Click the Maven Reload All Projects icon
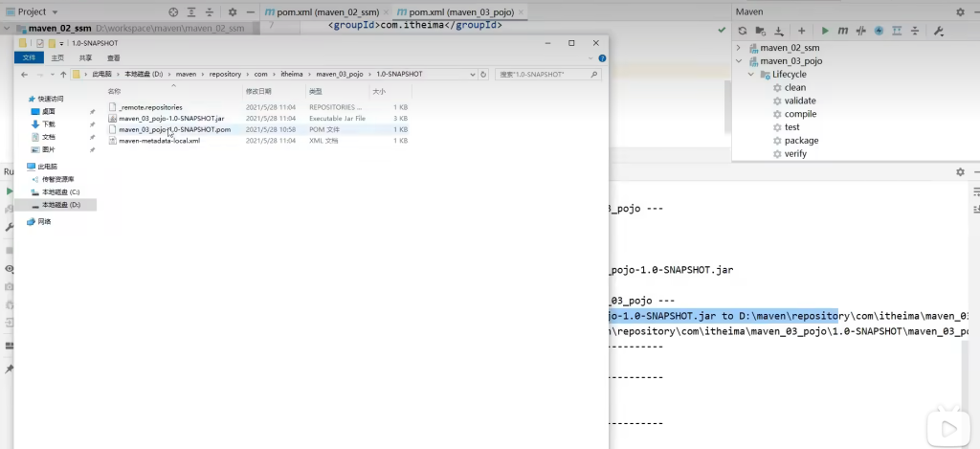This screenshot has width=980, height=449. point(742,31)
